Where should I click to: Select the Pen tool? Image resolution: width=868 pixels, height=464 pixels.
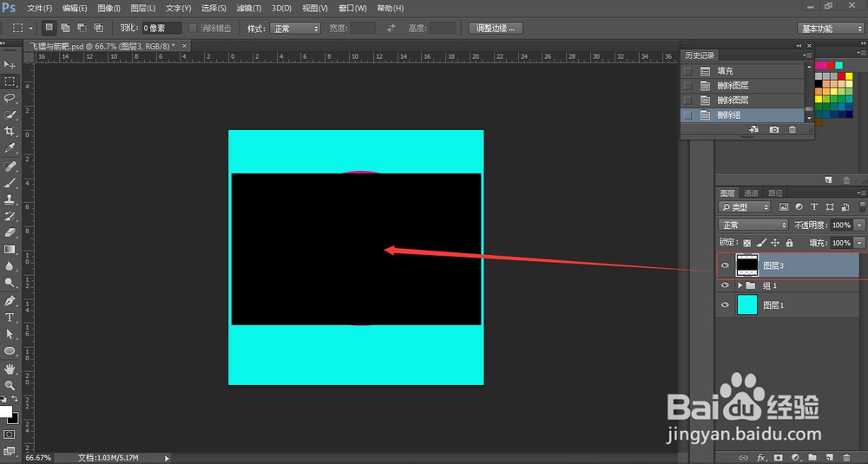[10, 301]
